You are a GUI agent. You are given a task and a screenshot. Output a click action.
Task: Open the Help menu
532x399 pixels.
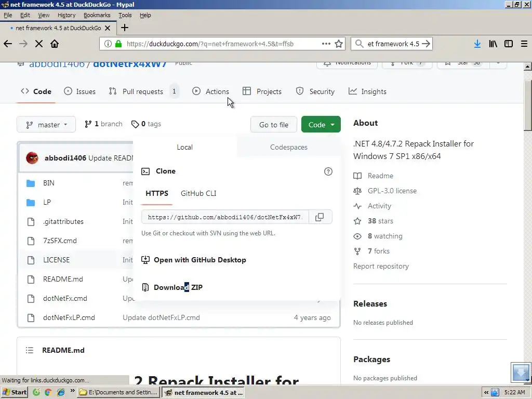pos(145,15)
